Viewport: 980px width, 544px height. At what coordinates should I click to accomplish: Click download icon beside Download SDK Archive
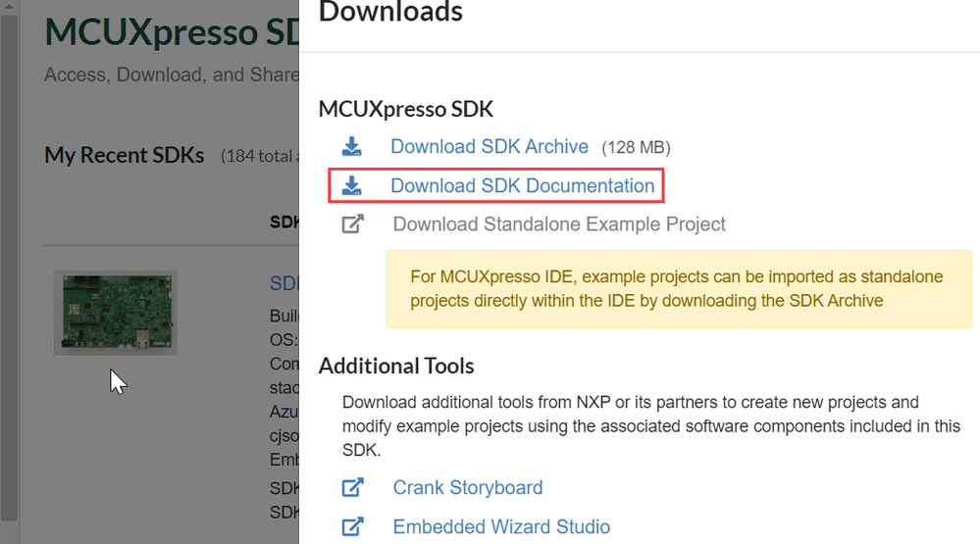351,147
